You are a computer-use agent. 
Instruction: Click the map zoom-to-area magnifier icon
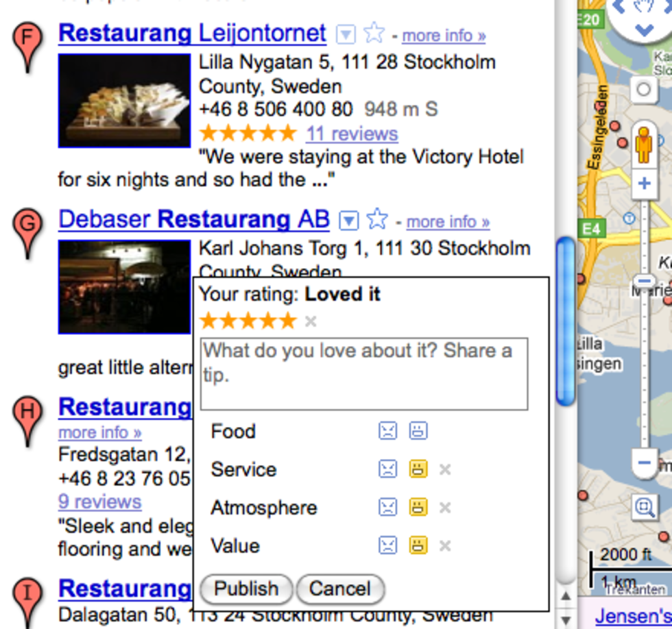pyautogui.click(x=645, y=508)
